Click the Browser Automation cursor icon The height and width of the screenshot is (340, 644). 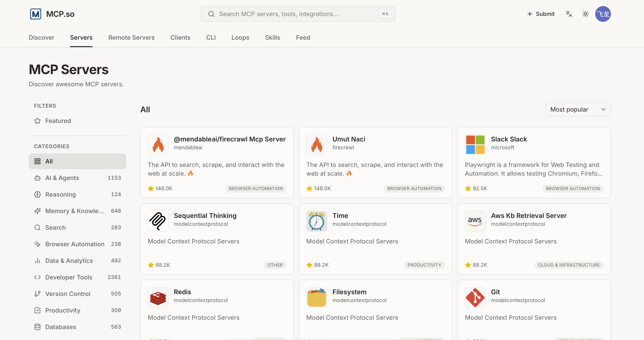pyautogui.click(x=37, y=244)
